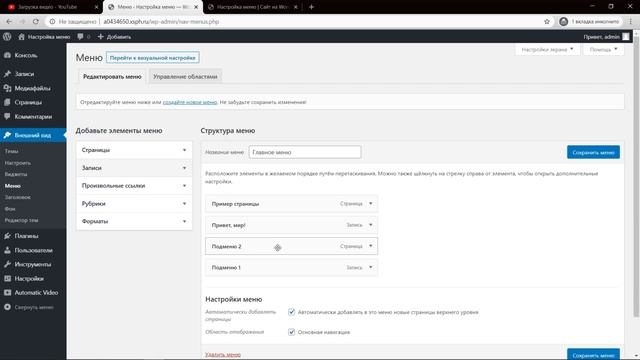Open Настроить submenu item
640x360 pixels.
pyautogui.click(x=18, y=163)
